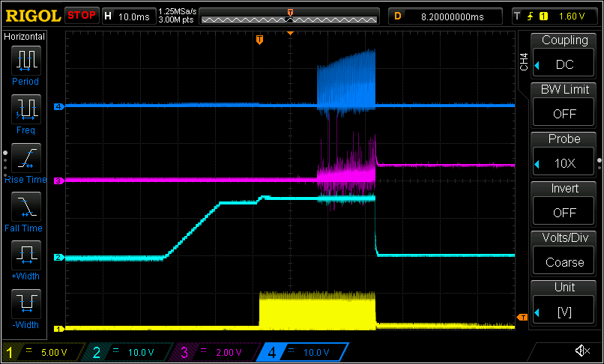
Task: Click the speaker mute icon
Action: click(582, 351)
